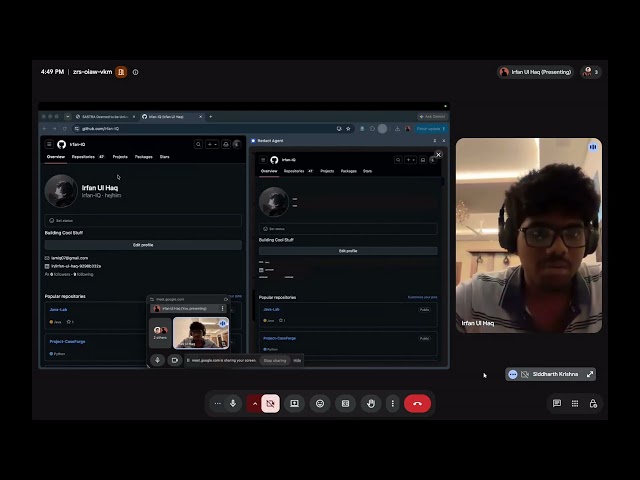This screenshot has height=480, width=640.
Task: Open the GitHub inbox icon in the left pane
Action: tap(226, 144)
